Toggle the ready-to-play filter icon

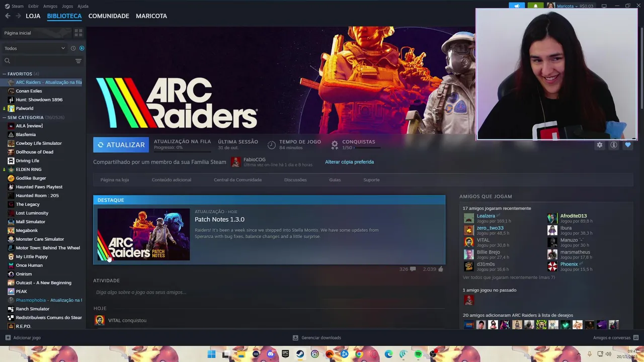tap(82, 48)
